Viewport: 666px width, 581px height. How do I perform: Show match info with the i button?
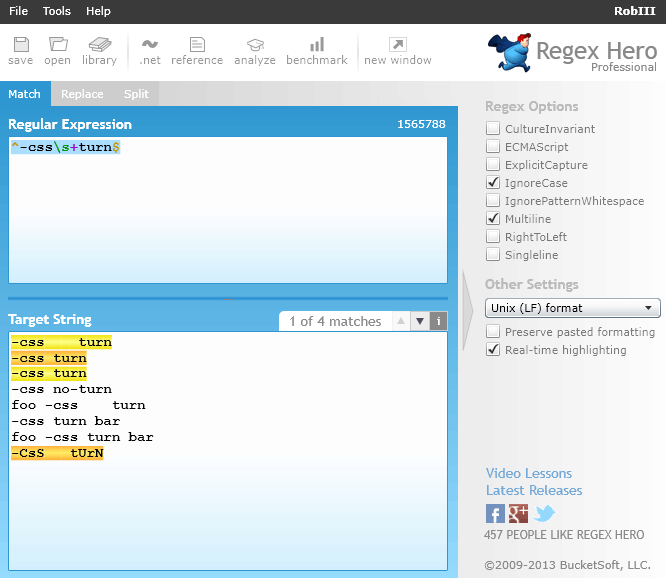[439, 321]
